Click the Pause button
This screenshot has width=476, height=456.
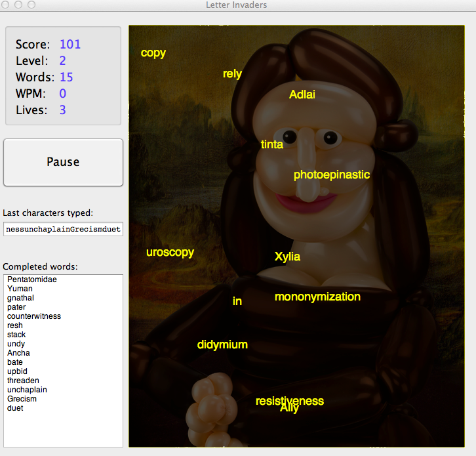63,162
